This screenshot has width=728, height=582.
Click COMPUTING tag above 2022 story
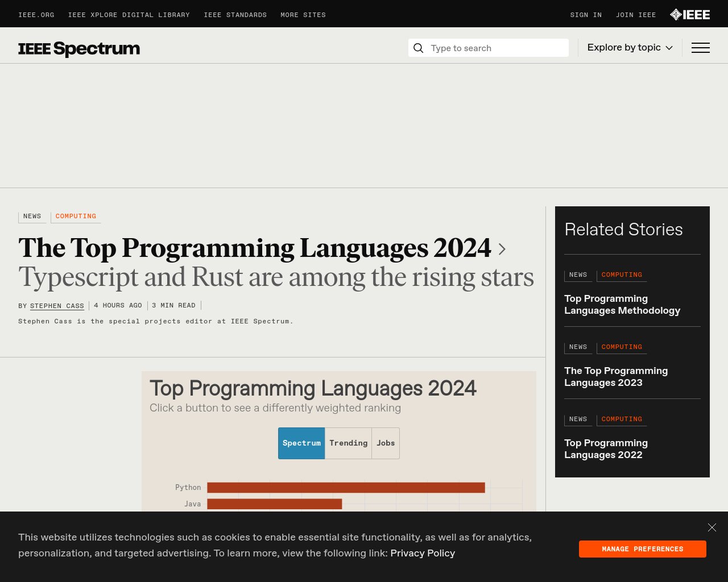[x=622, y=419]
